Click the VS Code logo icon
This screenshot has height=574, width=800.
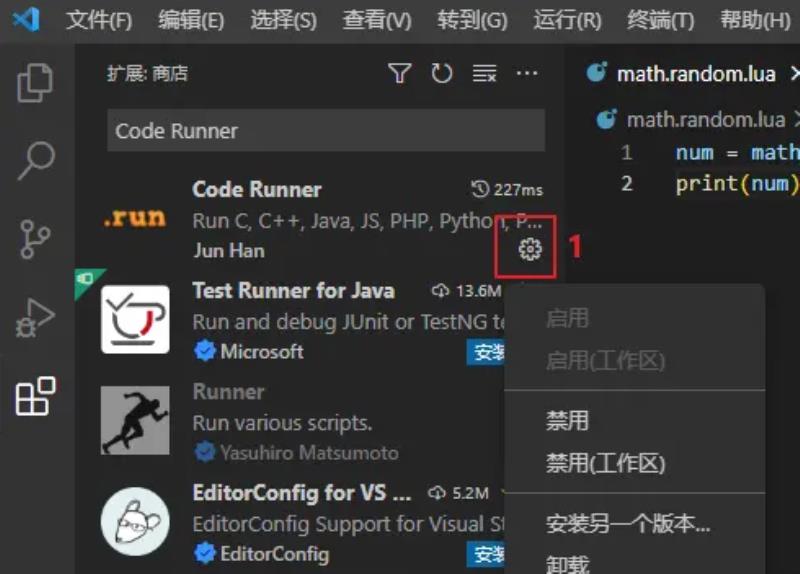point(27,19)
